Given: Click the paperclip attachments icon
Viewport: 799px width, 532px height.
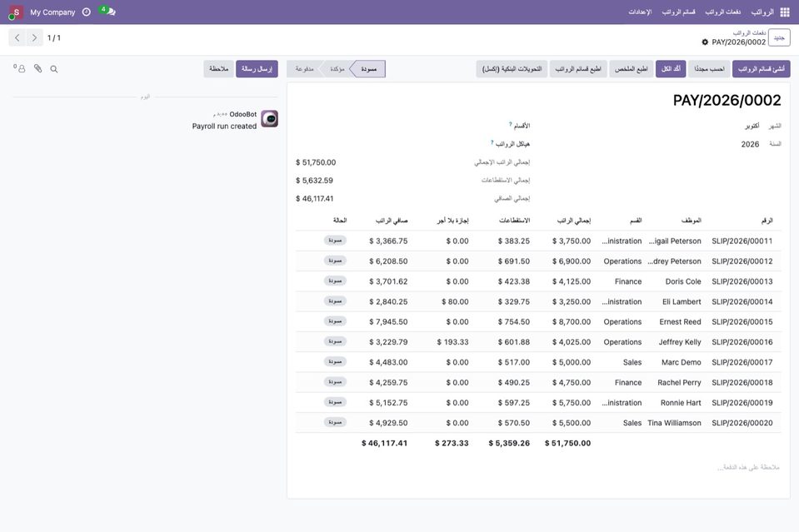Looking at the screenshot, I should [x=37, y=69].
